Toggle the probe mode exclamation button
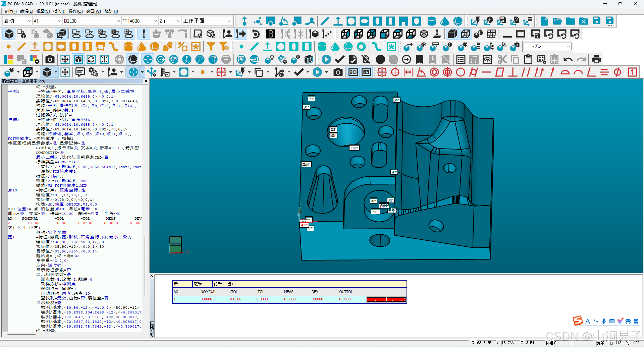 point(144,34)
